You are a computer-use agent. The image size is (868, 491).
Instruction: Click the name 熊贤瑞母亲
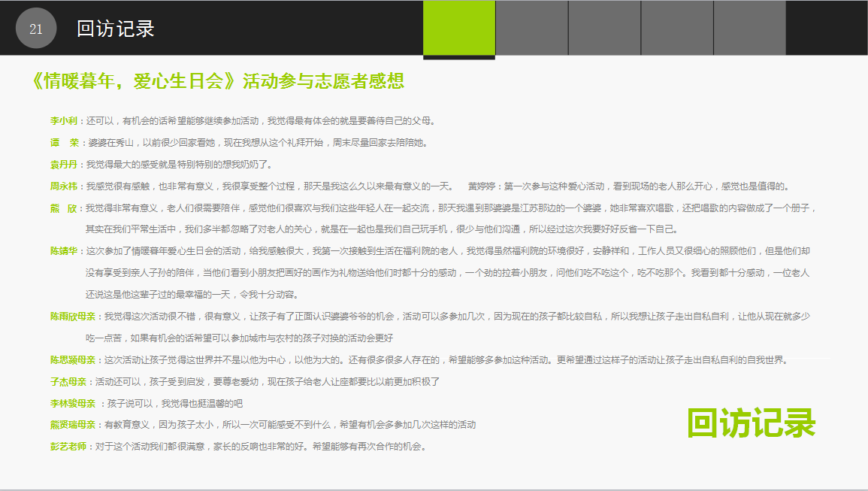[x=73, y=425]
